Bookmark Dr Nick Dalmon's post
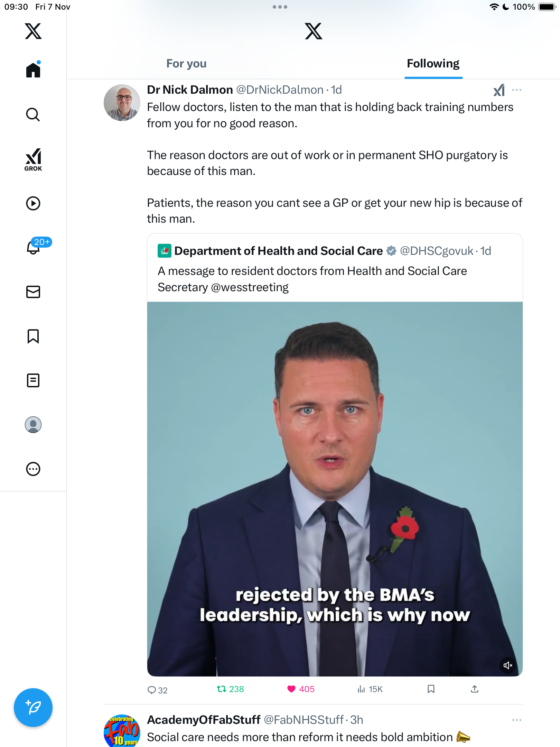 431,689
